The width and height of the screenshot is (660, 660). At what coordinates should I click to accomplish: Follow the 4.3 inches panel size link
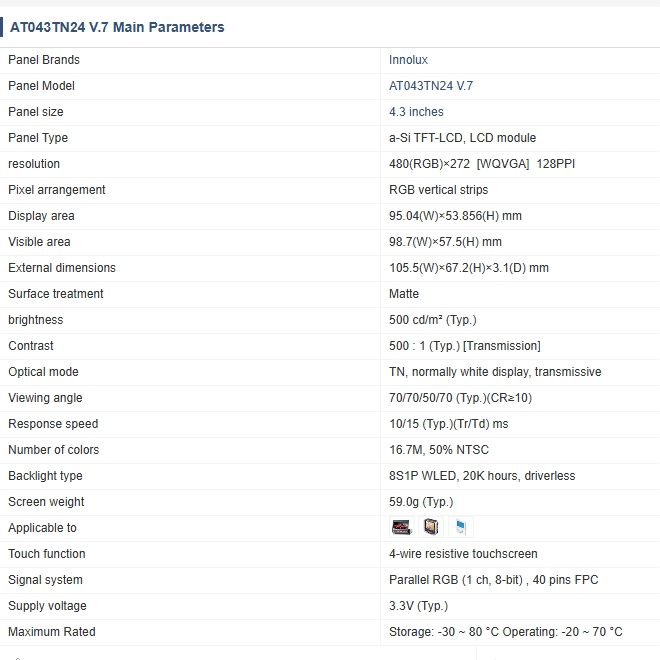point(416,112)
